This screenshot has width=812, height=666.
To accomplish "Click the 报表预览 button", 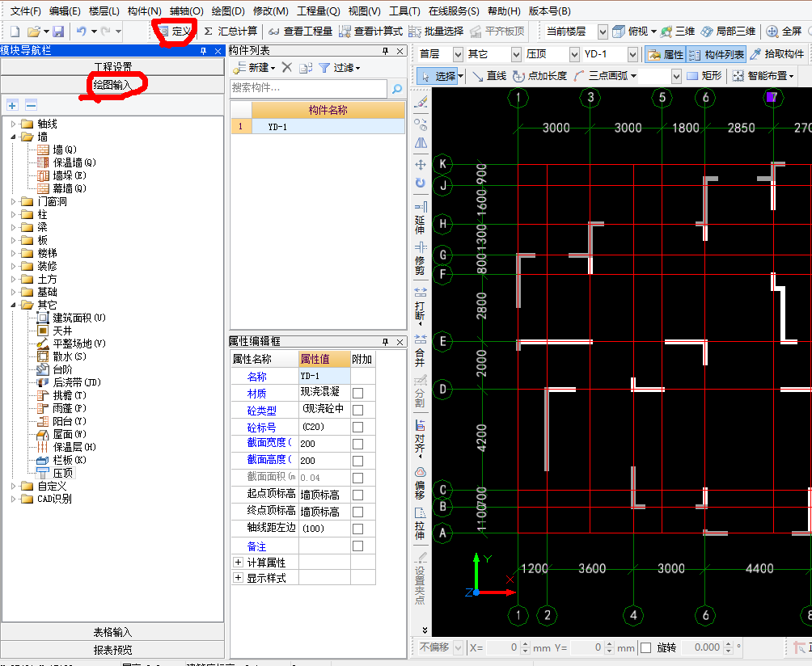I will pos(113,650).
